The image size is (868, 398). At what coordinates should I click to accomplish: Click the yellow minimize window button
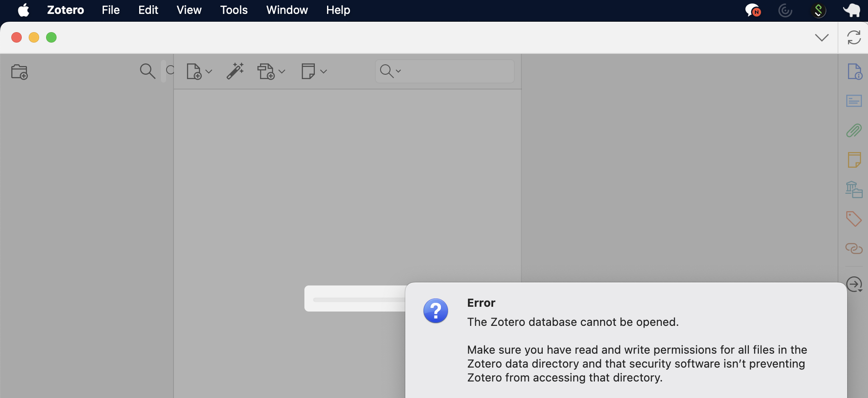[34, 37]
